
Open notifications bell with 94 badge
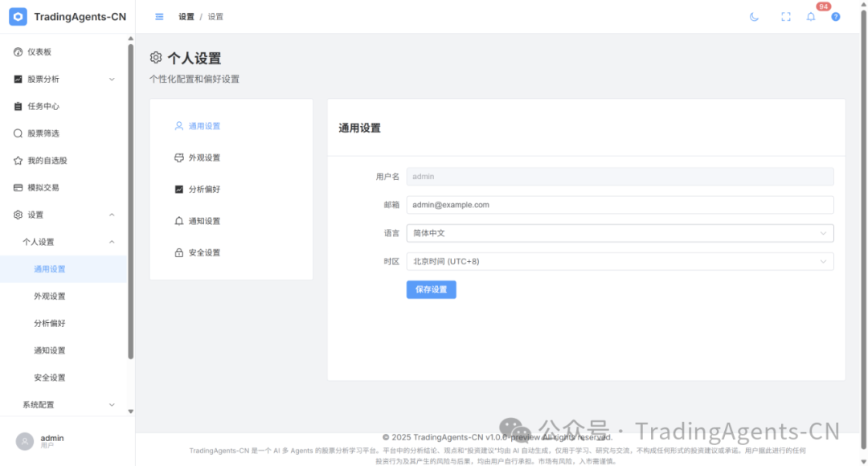811,17
